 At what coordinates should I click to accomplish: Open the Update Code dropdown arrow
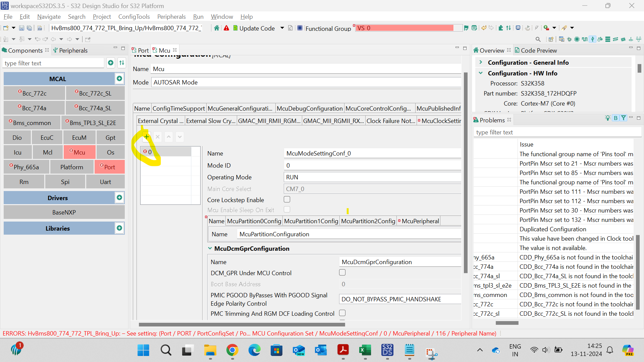click(x=282, y=28)
